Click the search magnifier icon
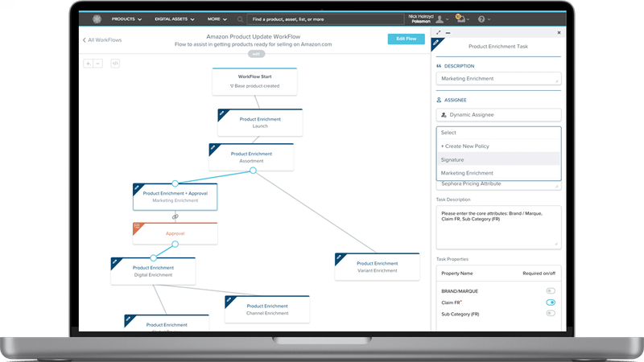Screen dimensions: 644x362 click(x=240, y=19)
